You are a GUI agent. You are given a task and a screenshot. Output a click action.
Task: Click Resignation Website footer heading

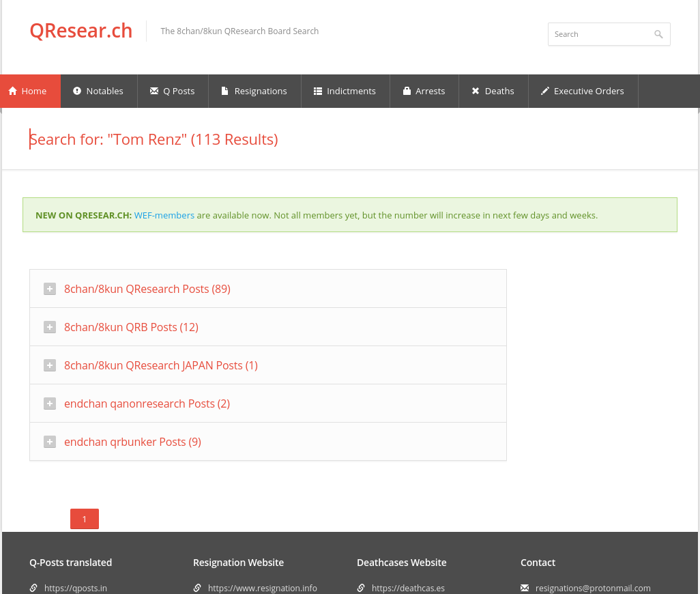(x=238, y=563)
